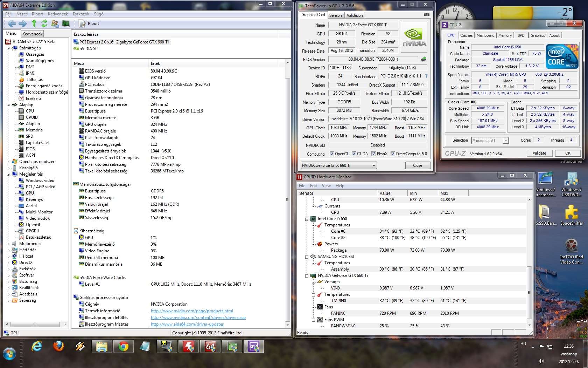Go back with AIDA64 toolbar back arrow

(x=12, y=23)
